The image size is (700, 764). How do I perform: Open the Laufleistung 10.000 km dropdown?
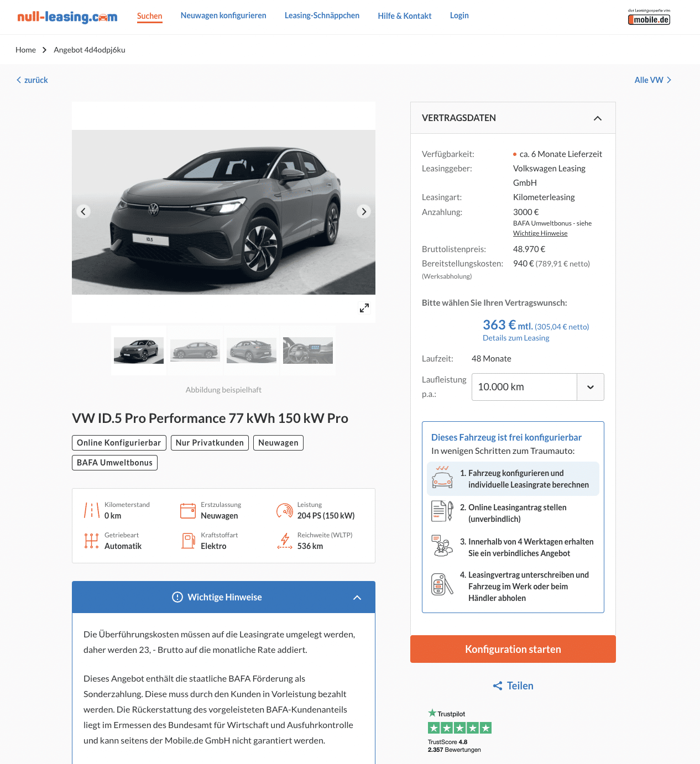(537, 387)
